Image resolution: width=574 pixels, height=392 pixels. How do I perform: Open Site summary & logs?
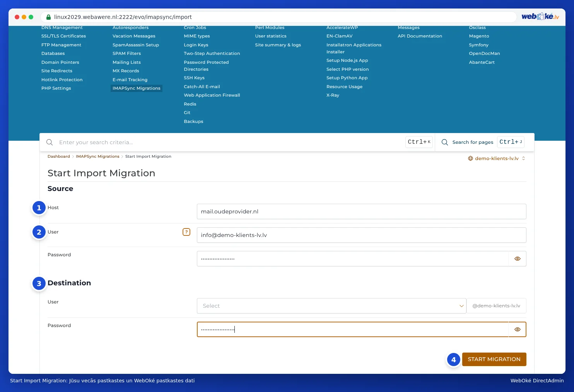tap(278, 45)
